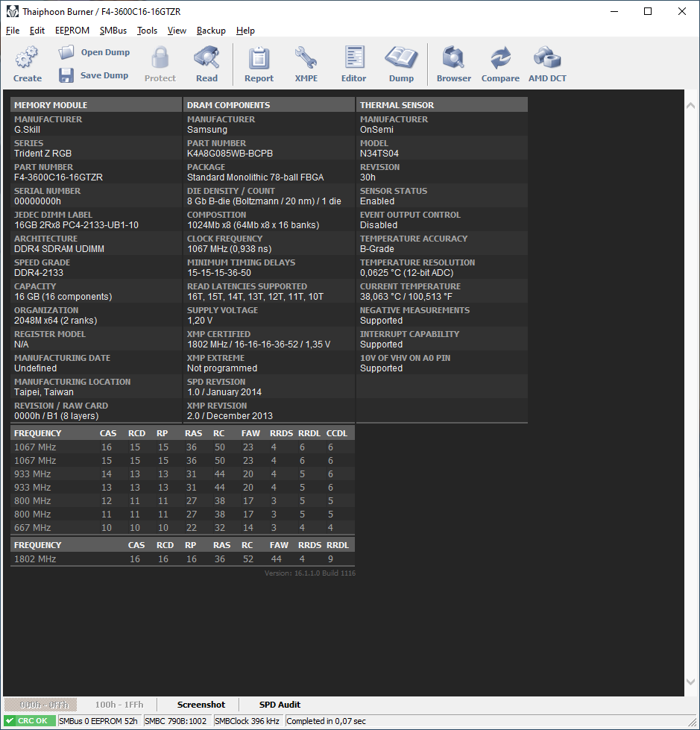Click the Samsung manufacturer value
The image size is (700, 730).
(x=207, y=130)
